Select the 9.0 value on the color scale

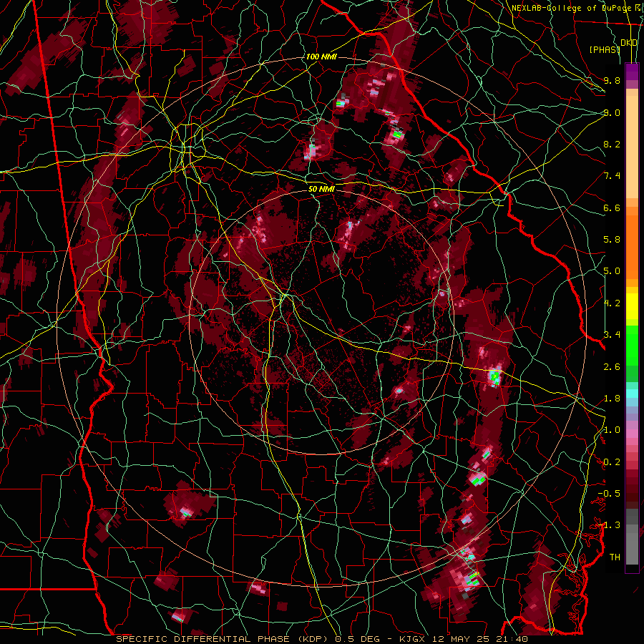click(x=612, y=112)
